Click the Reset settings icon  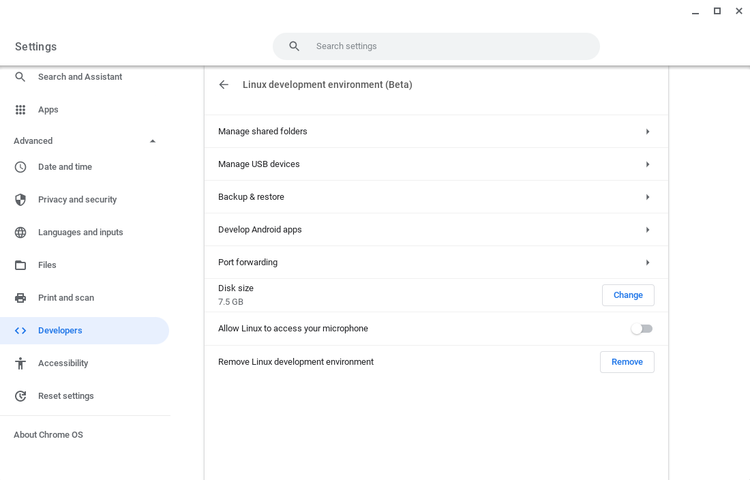point(20,396)
